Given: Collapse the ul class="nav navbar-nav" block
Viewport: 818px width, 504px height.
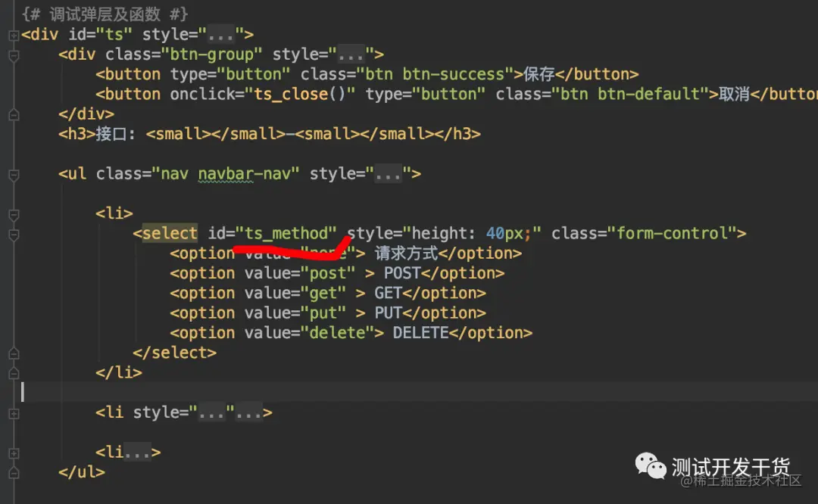Looking at the screenshot, I should (x=14, y=175).
